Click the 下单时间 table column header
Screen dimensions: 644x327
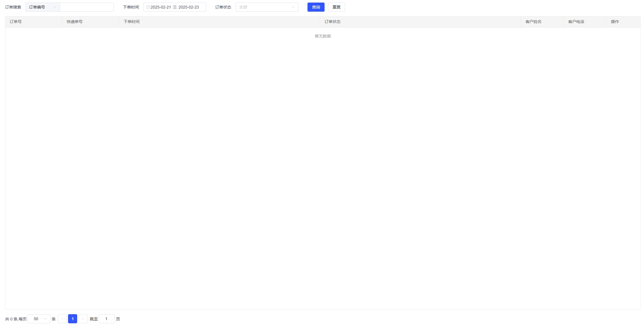pos(132,22)
